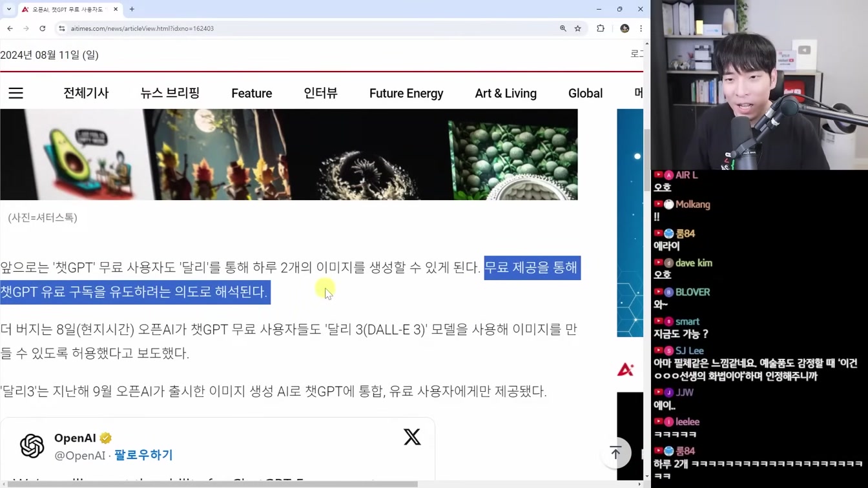Open the 전체기사 menu
The width and height of the screenshot is (868, 488).
tap(86, 93)
